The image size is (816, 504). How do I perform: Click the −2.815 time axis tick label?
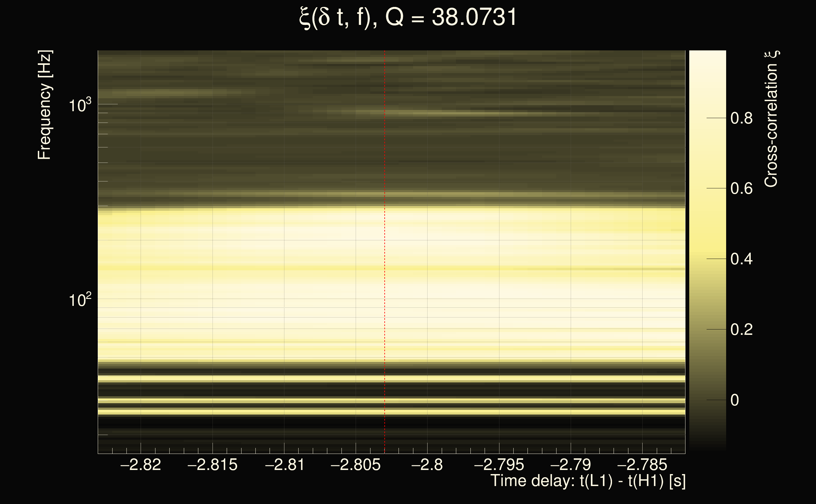click(212, 465)
